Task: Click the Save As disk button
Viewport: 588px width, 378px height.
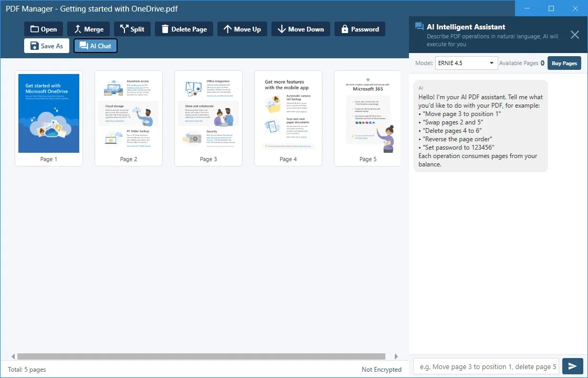Action: click(47, 46)
